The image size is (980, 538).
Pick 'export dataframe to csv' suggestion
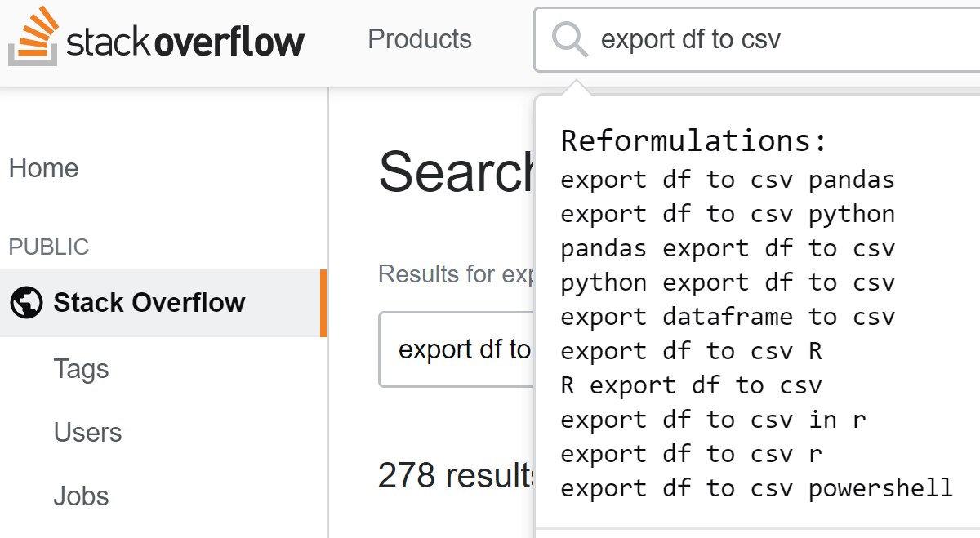tap(728, 317)
